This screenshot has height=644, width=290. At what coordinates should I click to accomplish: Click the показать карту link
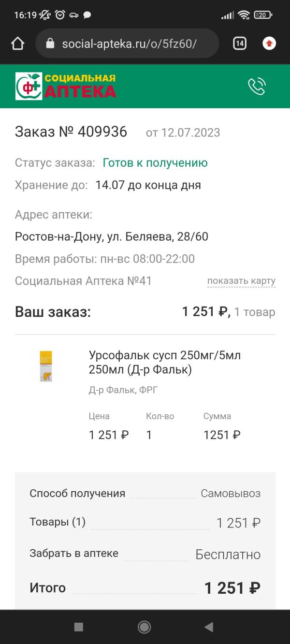click(241, 281)
